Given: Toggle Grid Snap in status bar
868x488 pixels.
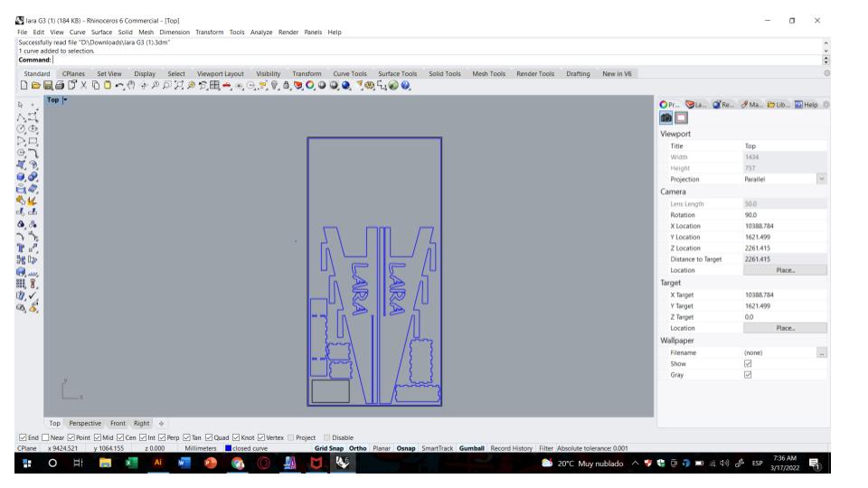Looking at the screenshot, I should click(x=329, y=448).
